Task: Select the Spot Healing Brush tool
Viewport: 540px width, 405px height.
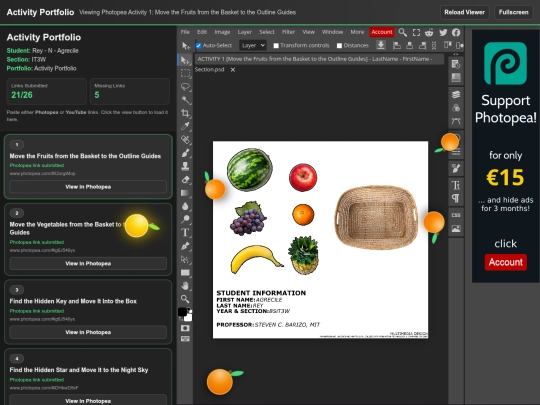Action: click(185, 139)
